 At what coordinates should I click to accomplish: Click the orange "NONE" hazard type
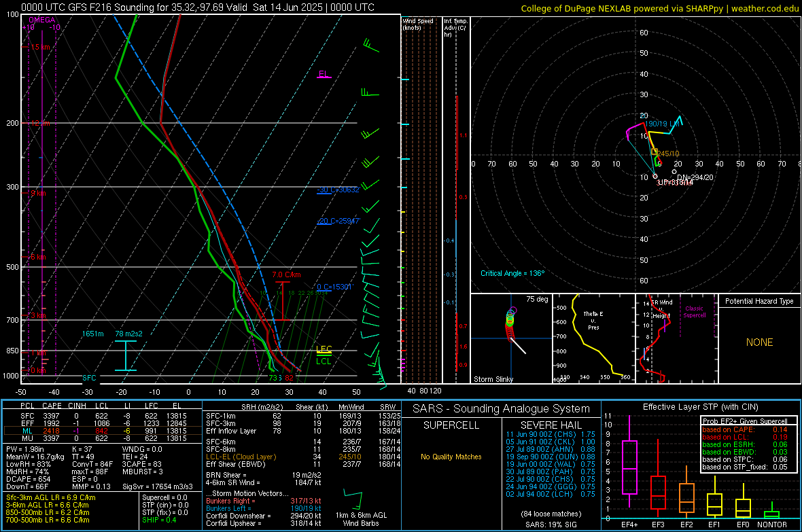[760, 342]
